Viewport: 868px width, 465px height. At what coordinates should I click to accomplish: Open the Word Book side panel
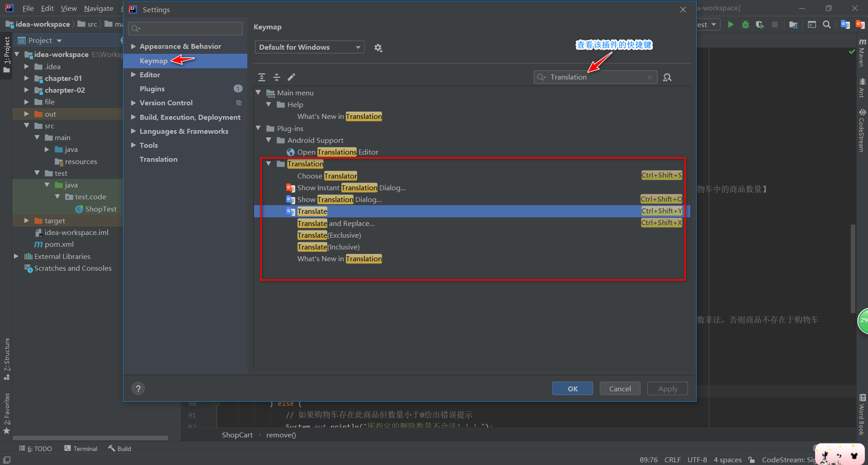pyautogui.click(x=862, y=415)
